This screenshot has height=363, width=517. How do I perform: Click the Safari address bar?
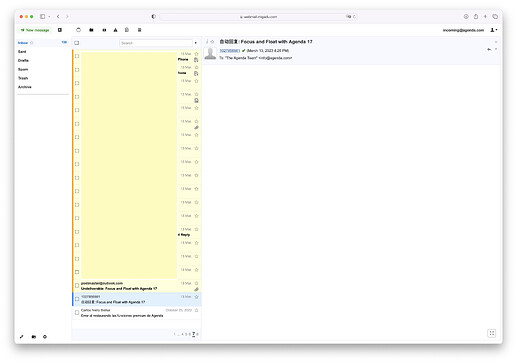258,16
